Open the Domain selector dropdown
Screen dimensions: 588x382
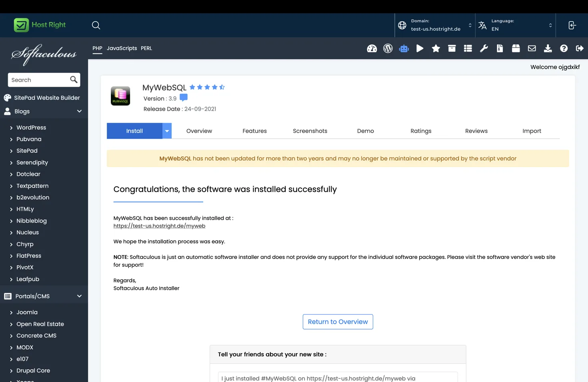pyautogui.click(x=435, y=25)
